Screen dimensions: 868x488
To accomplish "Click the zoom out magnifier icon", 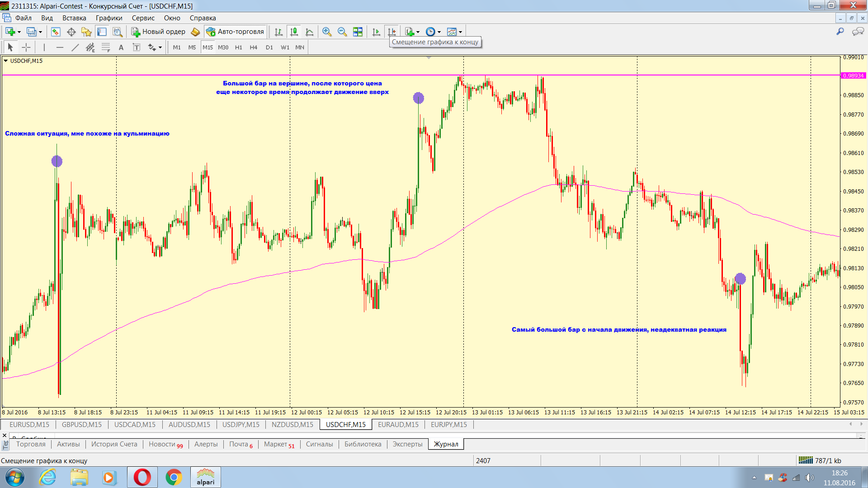I will tap(342, 32).
